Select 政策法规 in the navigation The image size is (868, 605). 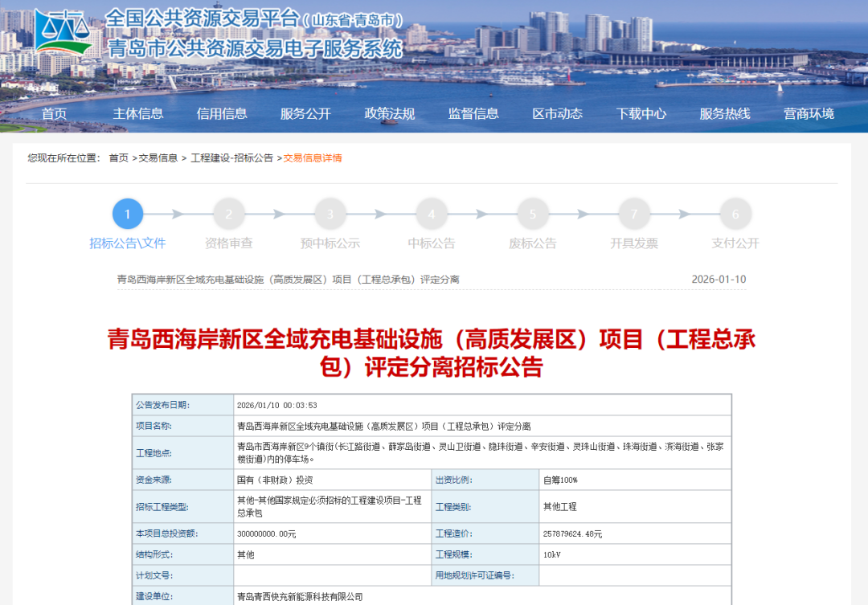(x=390, y=114)
